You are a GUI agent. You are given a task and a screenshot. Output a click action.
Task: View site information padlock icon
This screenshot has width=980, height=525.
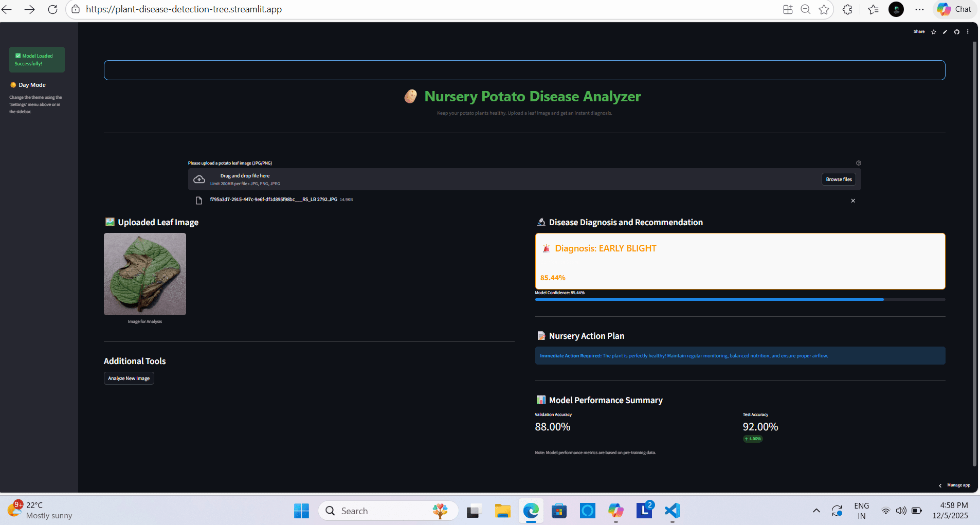(76, 9)
